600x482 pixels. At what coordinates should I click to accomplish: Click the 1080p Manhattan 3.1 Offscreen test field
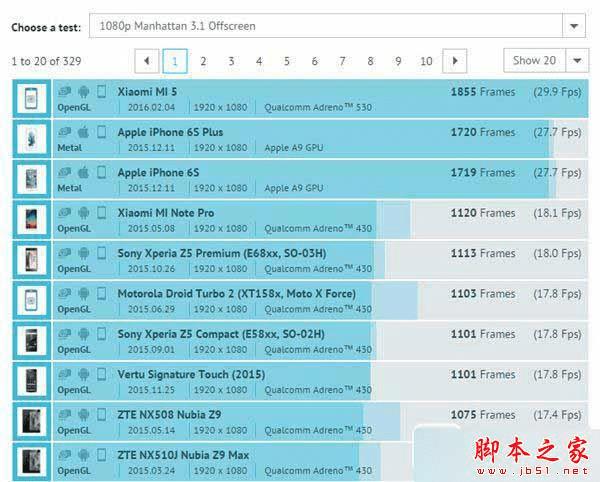click(326, 26)
